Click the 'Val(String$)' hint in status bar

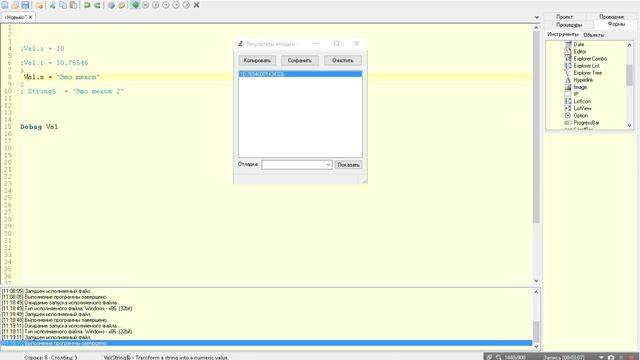(x=166, y=358)
